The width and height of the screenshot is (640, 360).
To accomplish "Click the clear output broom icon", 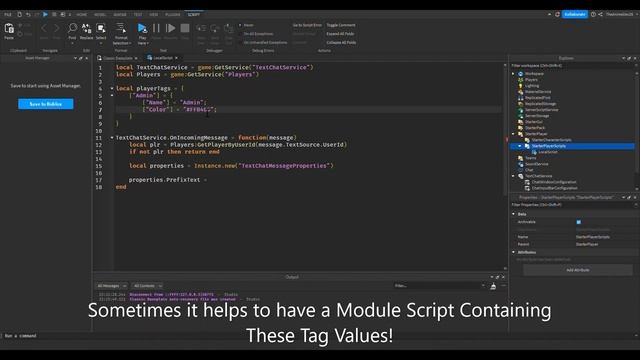I will [x=493, y=287].
